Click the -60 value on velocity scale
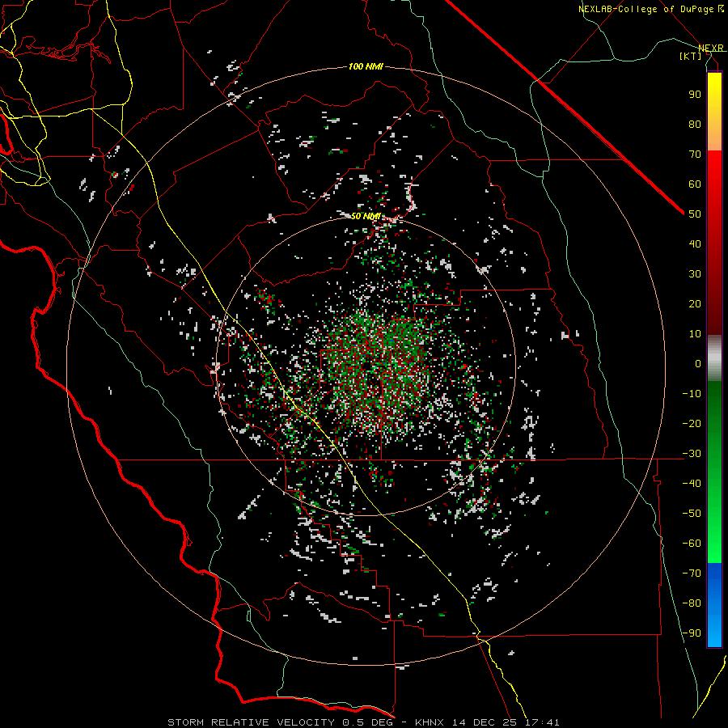Viewport: 728px width, 728px height. 692,544
